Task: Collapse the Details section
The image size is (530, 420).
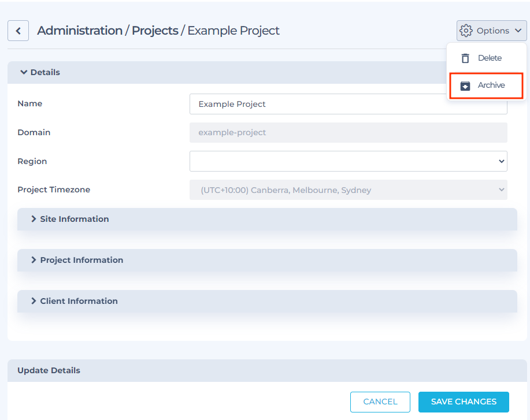Action: pos(49,72)
